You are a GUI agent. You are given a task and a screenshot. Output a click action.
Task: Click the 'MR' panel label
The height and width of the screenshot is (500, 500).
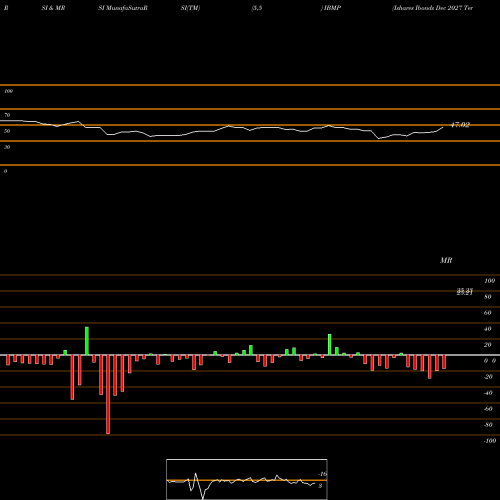(x=446, y=260)
